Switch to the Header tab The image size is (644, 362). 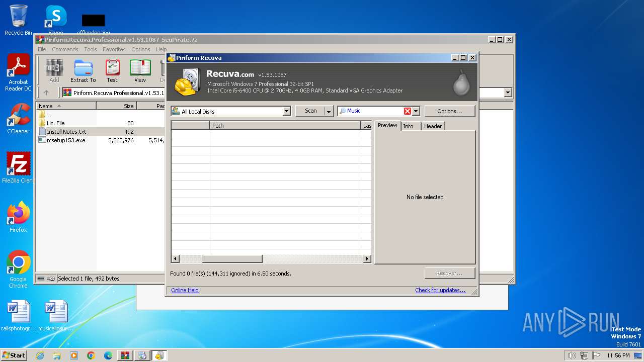coord(433,126)
